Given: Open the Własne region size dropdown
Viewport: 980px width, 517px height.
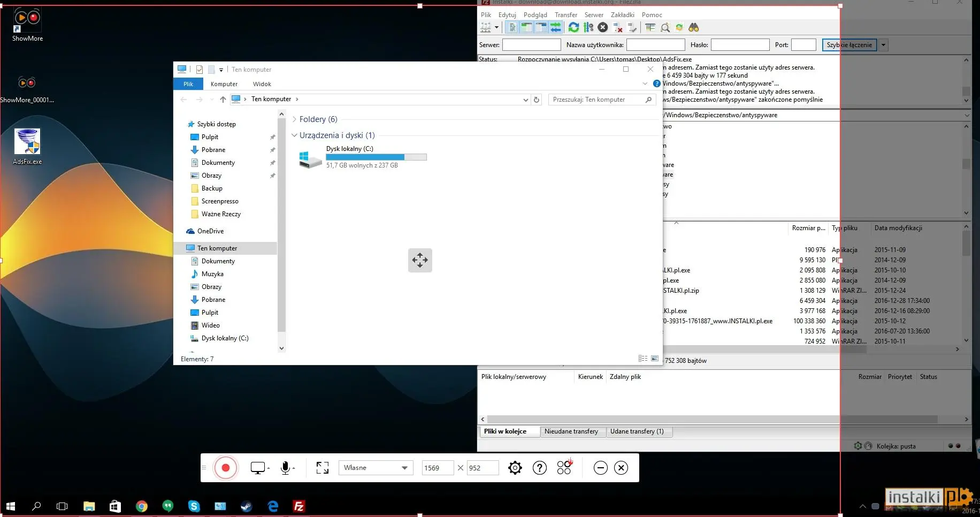Looking at the screenshot, I should coord(376,468).
